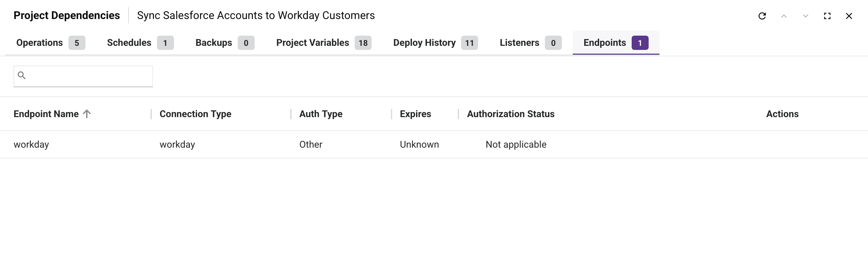Sort by Expires column header
Screen dimensions: 868x258
[x=415, y=114]
